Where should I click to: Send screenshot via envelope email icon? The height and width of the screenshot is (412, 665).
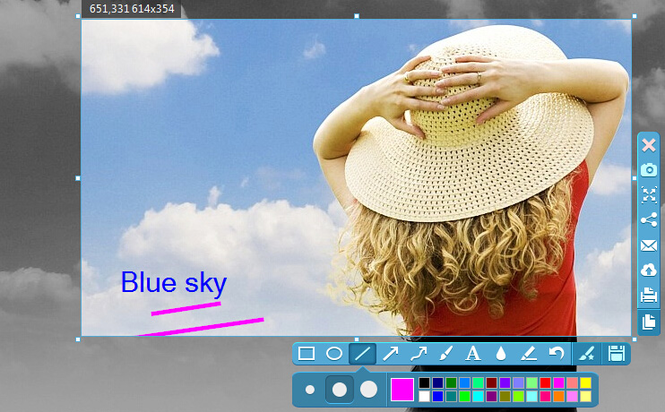click(x=648, y=245)
